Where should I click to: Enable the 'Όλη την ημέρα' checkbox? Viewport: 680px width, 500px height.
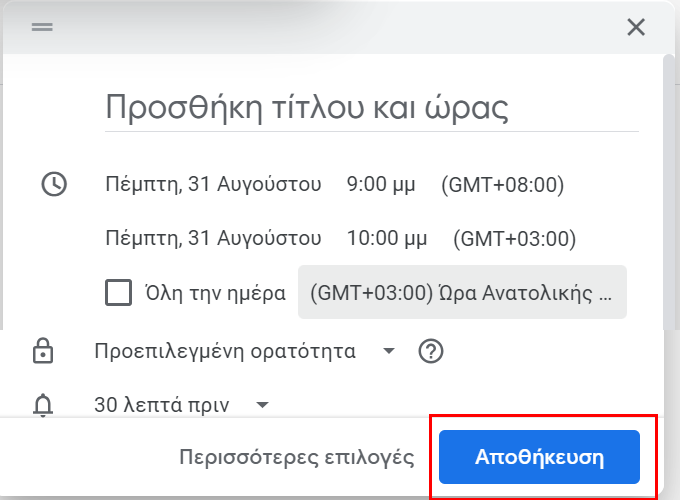pyautogui.click(x=118, y=293)
